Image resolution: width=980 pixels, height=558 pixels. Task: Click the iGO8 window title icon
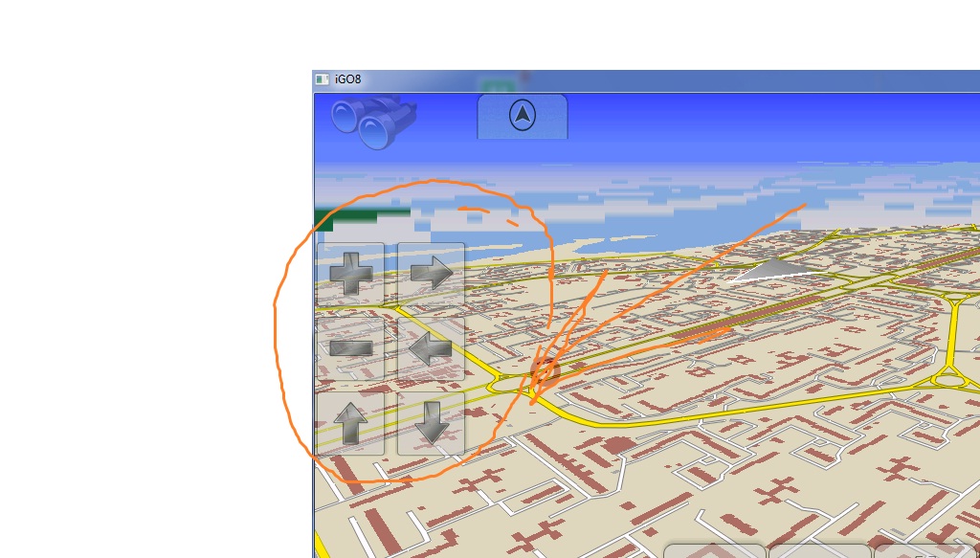[322, 79]
